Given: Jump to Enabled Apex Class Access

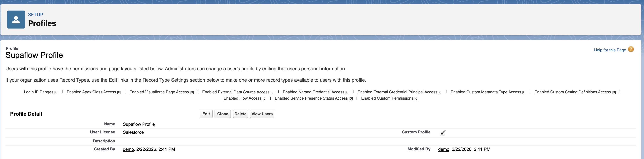Looking at the screenshot, I should [x=91, y=92].
